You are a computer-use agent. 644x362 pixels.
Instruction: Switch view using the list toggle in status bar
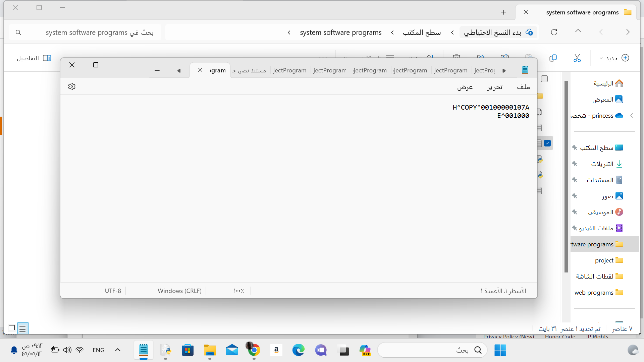pyautogui.click(x=22, y=328)
